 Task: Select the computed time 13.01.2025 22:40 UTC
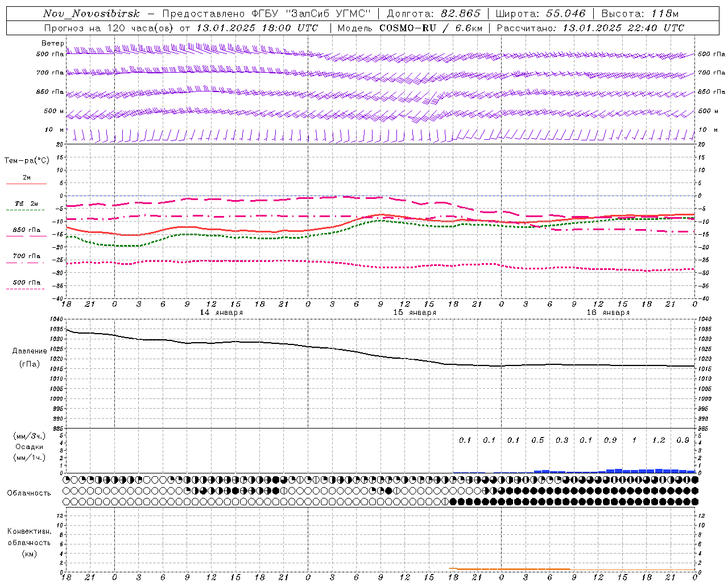point(623,28)
